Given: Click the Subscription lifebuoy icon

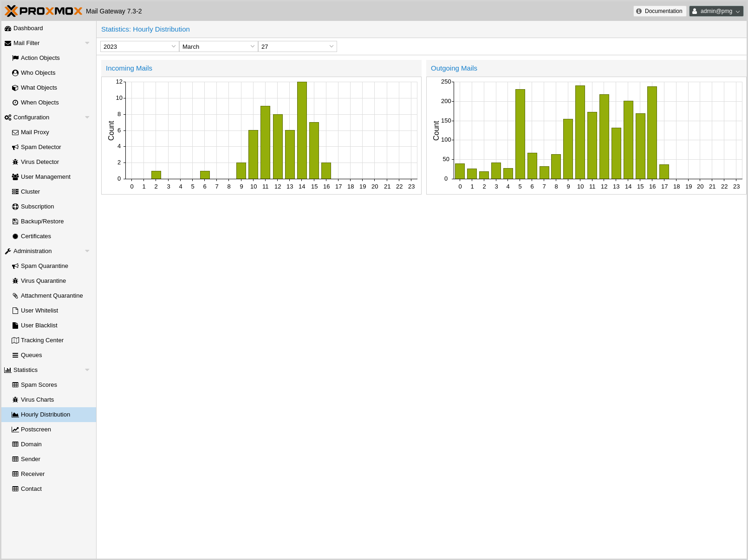Looking at the screenshot, I should tap(15, 207).
